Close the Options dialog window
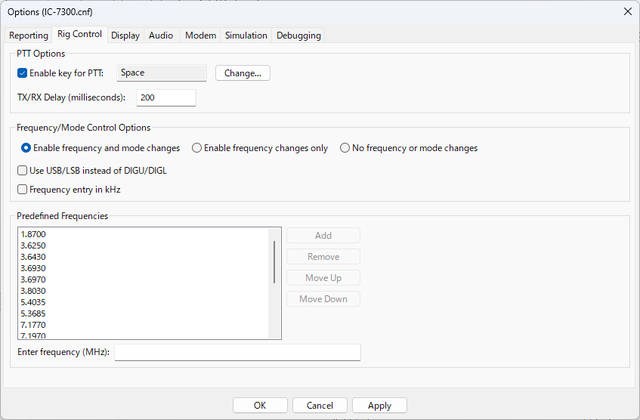Viewport: 640px width, 420px height. 628,11
